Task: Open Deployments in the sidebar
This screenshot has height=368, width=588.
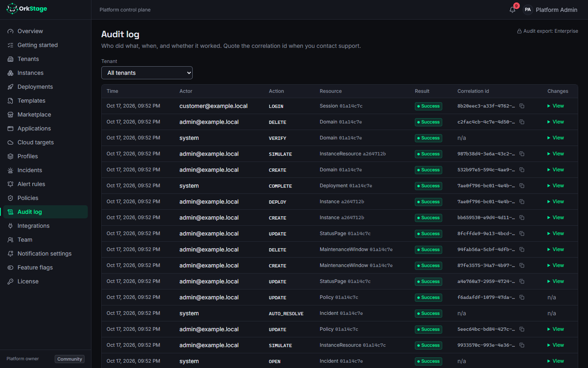Action: click(x=46, y=87)
